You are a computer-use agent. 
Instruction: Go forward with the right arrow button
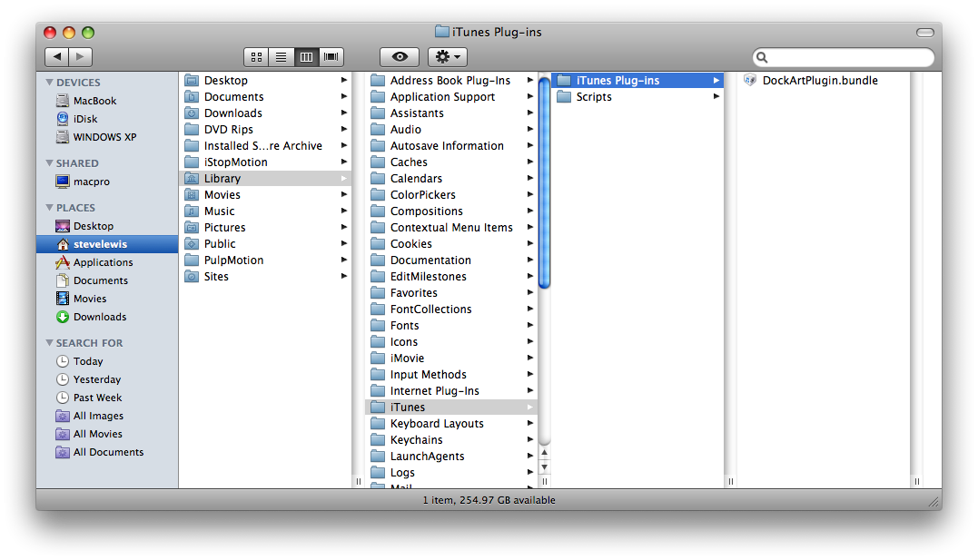[81, 57]
